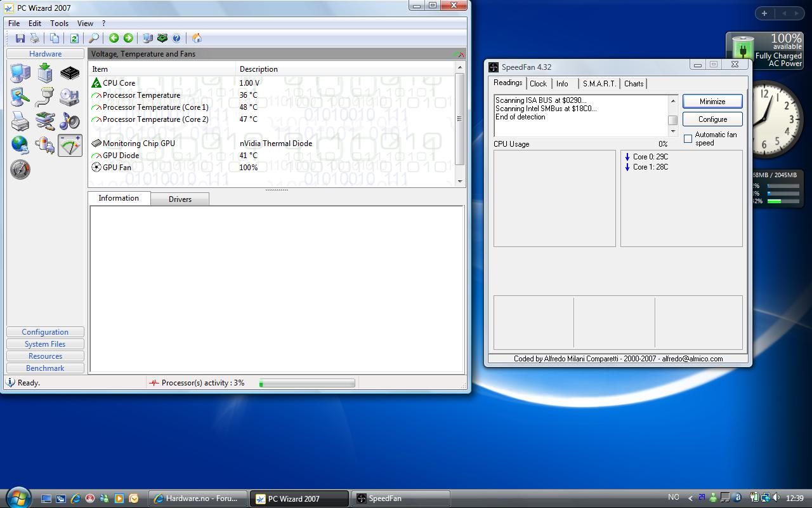Click the green Refresh toolbar icon
This screenshot has width=812, height=508.
point(74,38)
